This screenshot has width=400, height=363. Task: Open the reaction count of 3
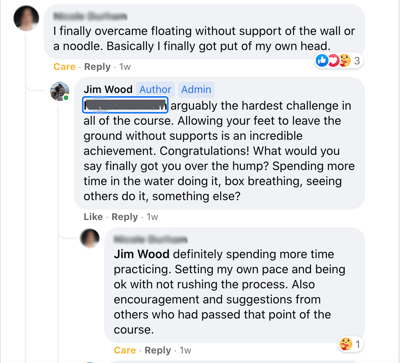tap(357, 61)
